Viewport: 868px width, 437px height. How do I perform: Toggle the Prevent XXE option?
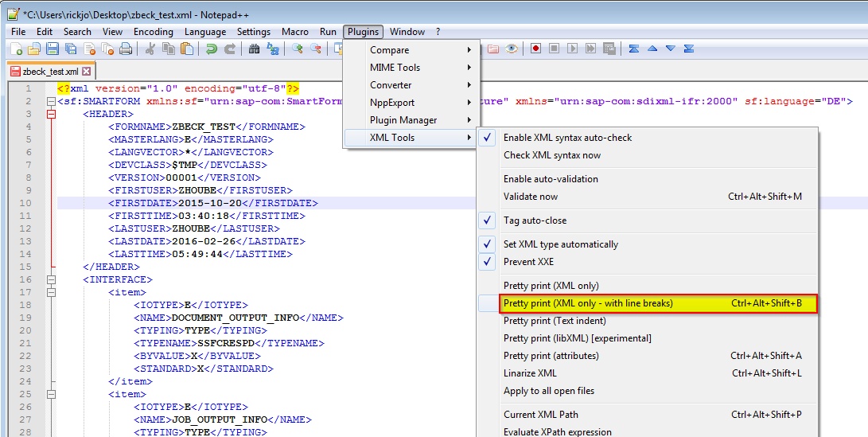[648, 262]
